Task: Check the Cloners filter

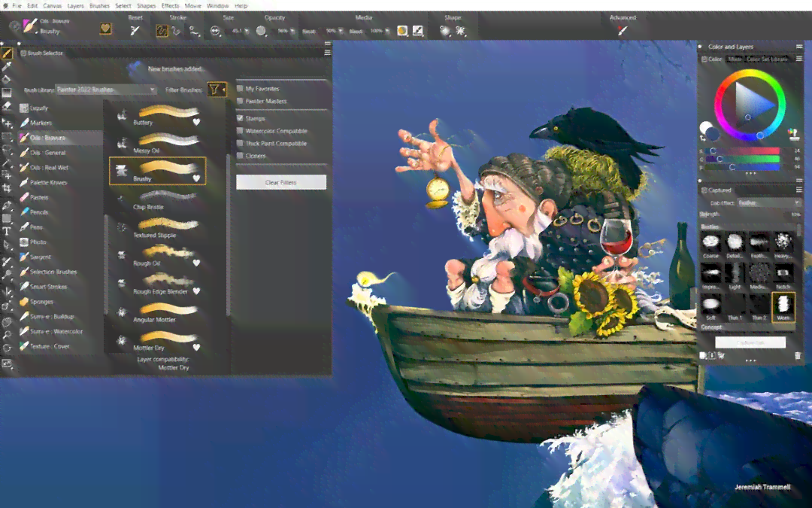Action: point(240,156)
